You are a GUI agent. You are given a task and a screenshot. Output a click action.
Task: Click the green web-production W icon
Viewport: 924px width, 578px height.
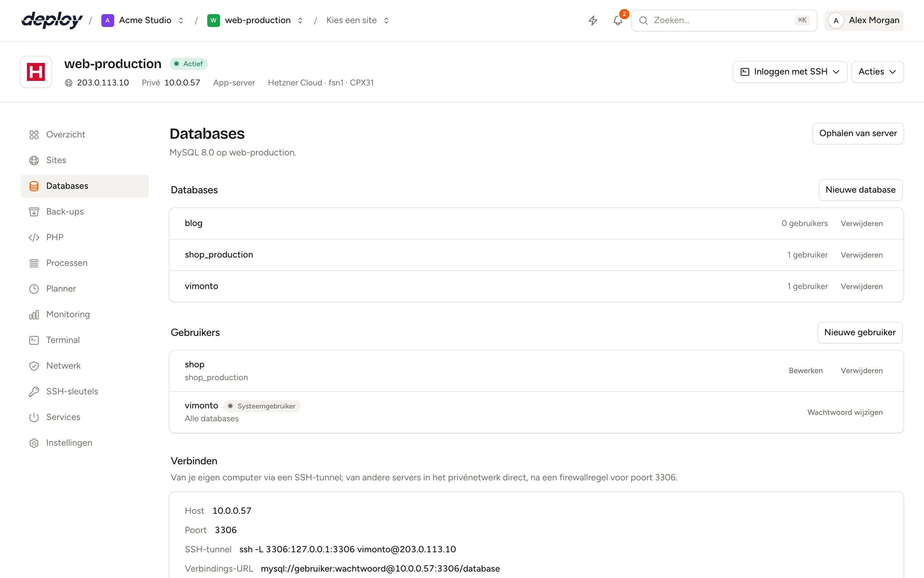[213, 20]
